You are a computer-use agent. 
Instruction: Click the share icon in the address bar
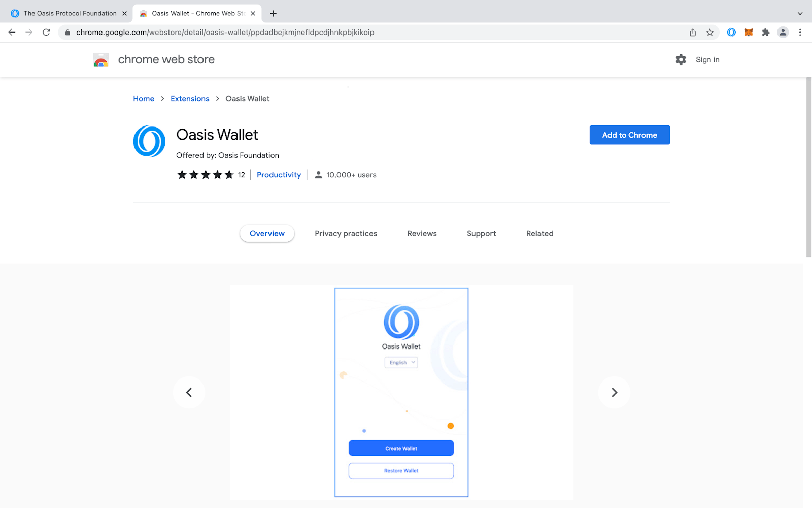692,32
